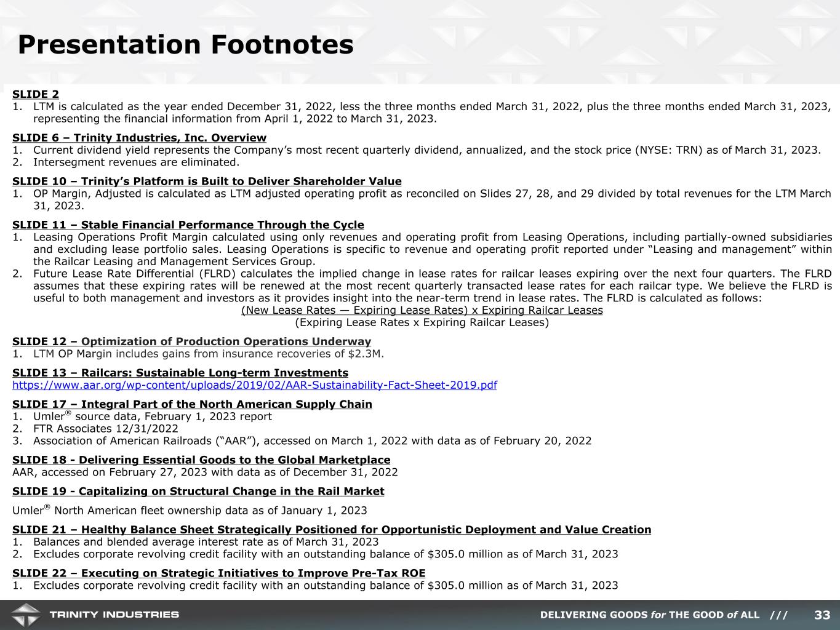The width and height of the screenshot is (840, 630).
Task: Click the New Lease Rates formula numerator
Action: (x=422, y=310)
